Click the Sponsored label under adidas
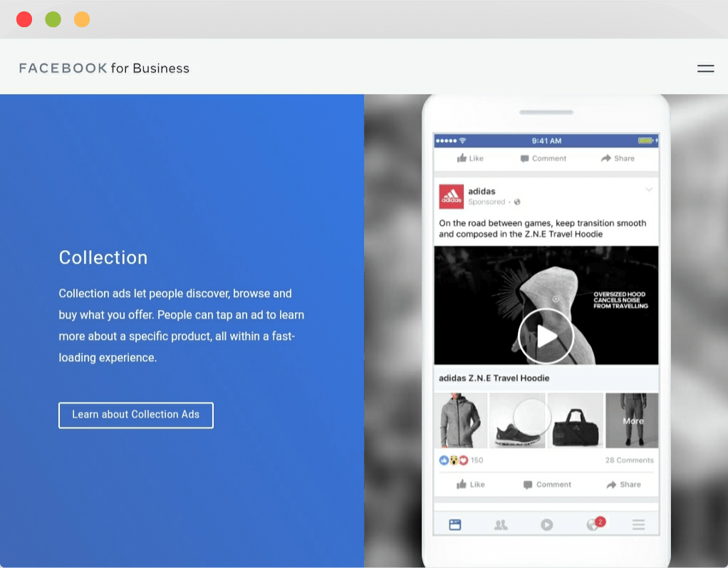 tap(487, 202)
